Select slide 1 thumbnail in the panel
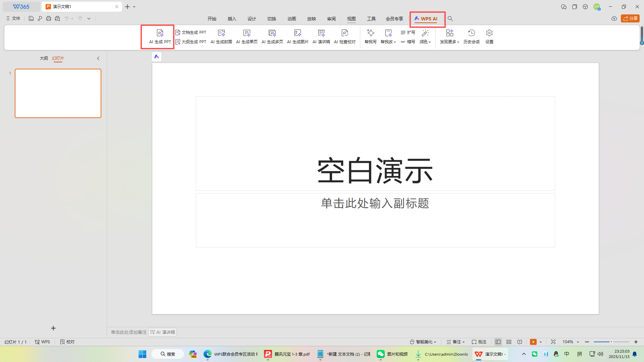The image size is (644, 362). point(58,93)
